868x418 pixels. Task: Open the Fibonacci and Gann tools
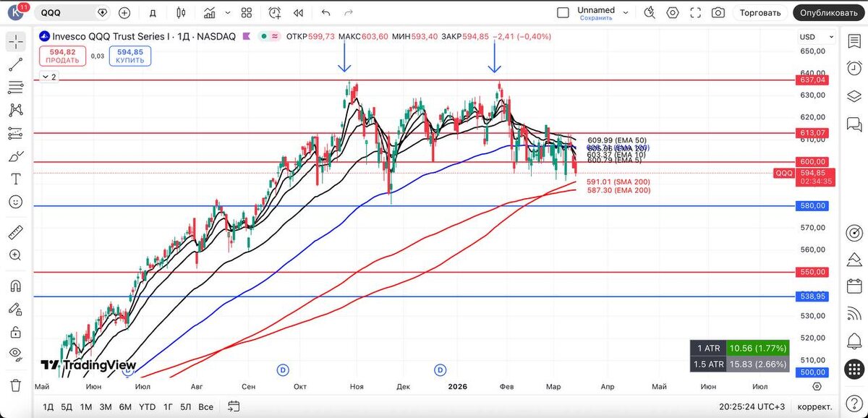[15, 88]
